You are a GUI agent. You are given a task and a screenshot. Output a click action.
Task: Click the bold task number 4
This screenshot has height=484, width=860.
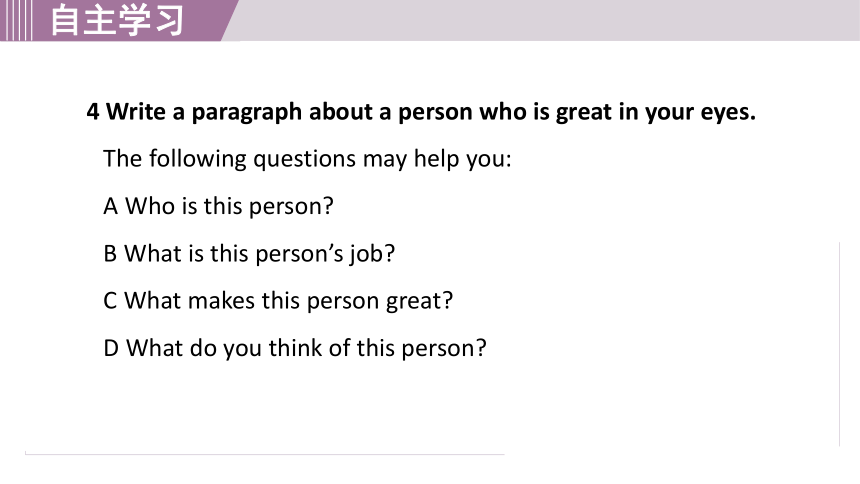93,112
